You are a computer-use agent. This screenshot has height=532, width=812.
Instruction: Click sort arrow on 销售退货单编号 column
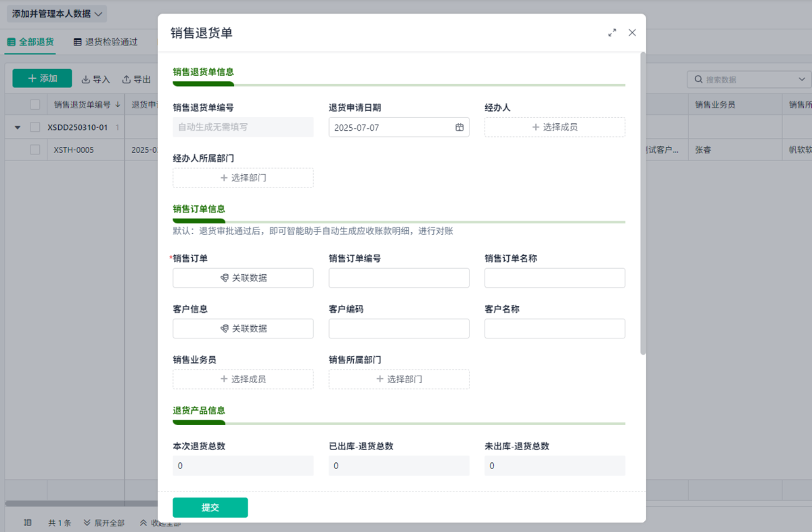click(x=118, y=104)
